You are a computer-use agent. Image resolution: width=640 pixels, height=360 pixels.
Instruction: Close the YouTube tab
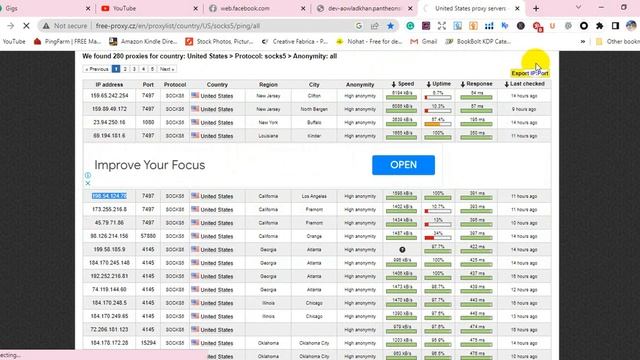click(196, 8)
